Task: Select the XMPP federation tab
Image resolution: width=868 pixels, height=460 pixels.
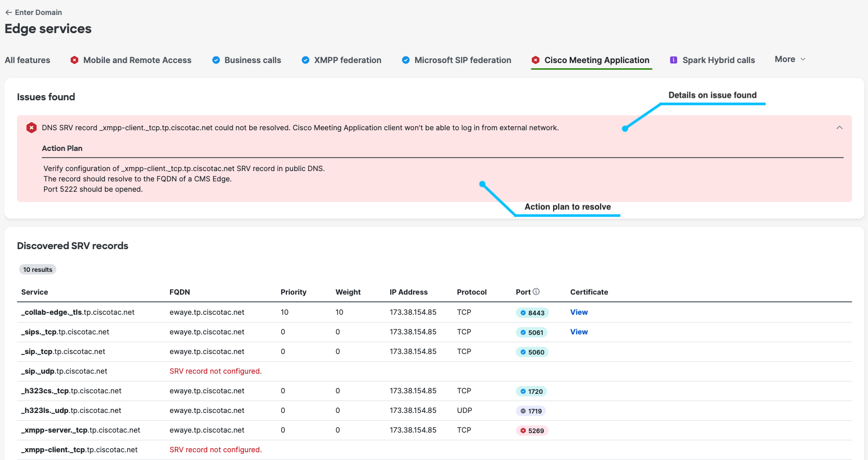Action: (347, 60)
